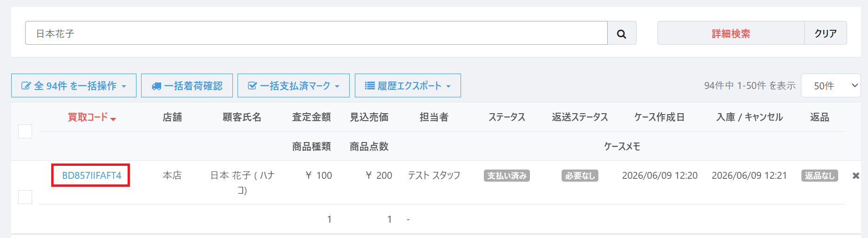Click the list icon on 履歴エクスポート
868x238 pixels.
pos(370,86)
